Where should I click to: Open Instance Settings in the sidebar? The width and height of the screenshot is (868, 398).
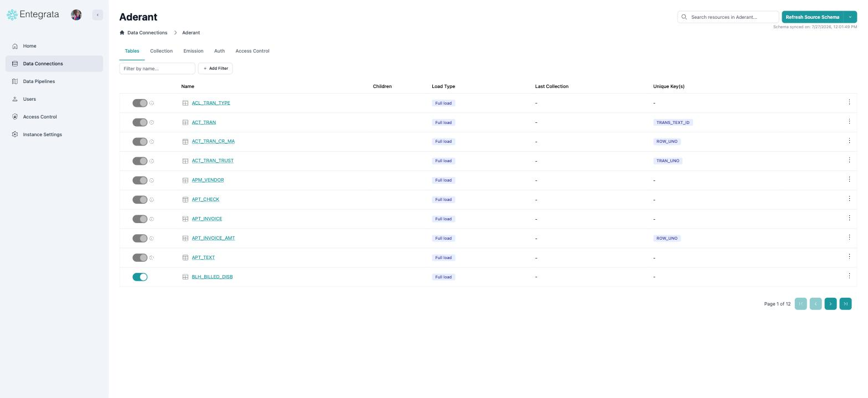click(54, 135)
